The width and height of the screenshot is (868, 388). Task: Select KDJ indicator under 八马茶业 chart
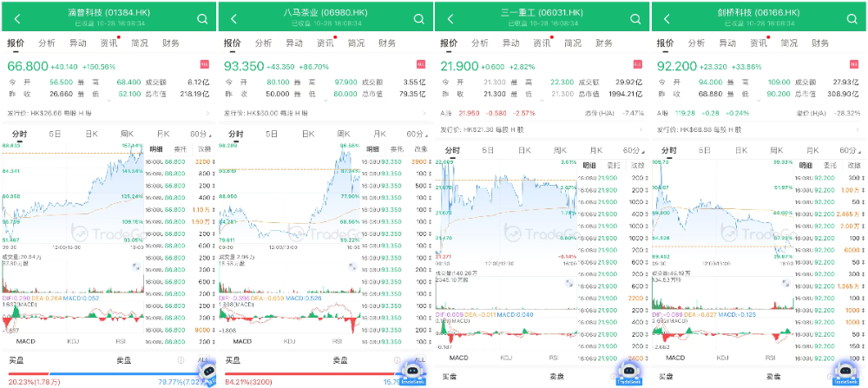(x=290, y=341)
